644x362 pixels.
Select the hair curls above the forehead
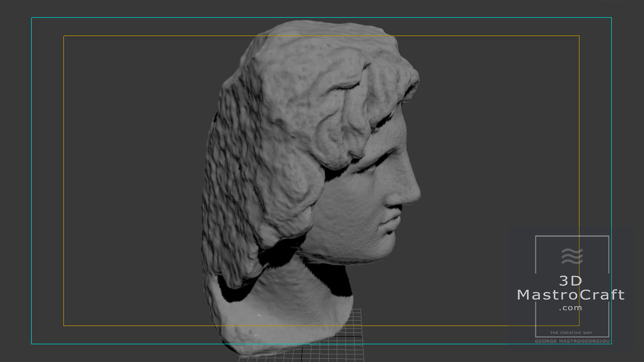tap(352, 101)
